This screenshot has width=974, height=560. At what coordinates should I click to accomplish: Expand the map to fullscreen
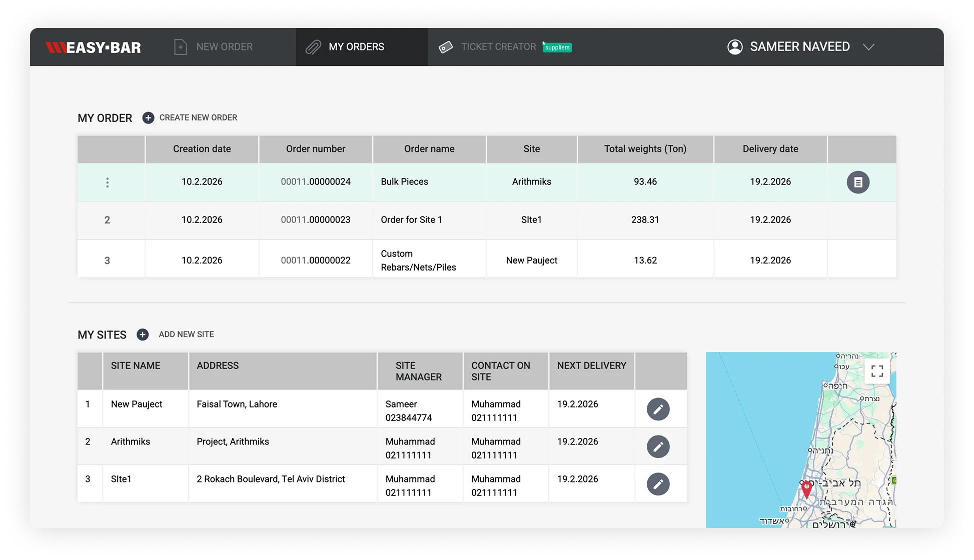(877, 371)
